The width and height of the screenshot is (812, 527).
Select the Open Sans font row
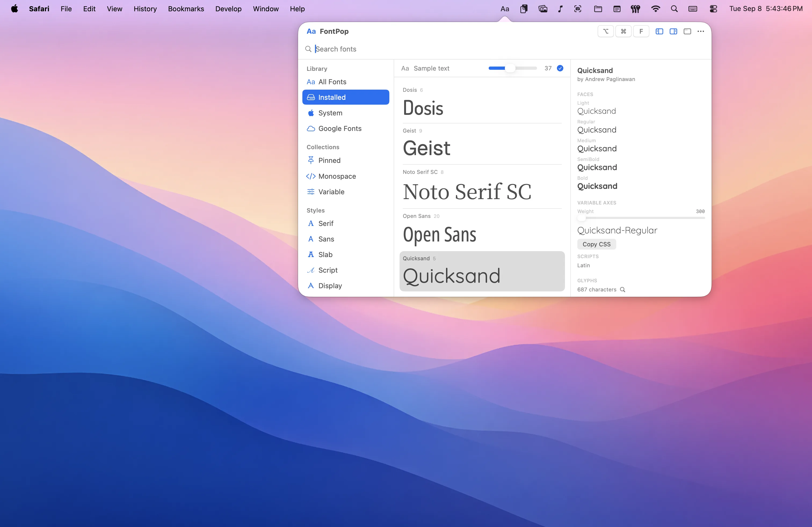[x=482, y=230]
